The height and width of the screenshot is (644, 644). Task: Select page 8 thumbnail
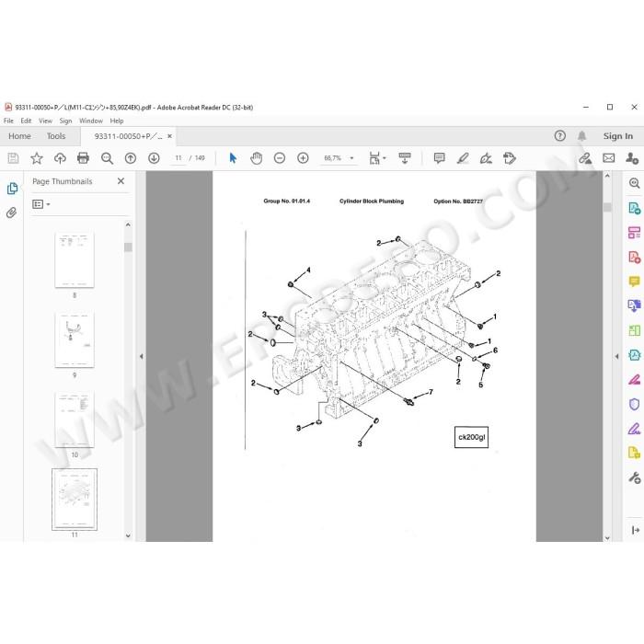[75, 260]
